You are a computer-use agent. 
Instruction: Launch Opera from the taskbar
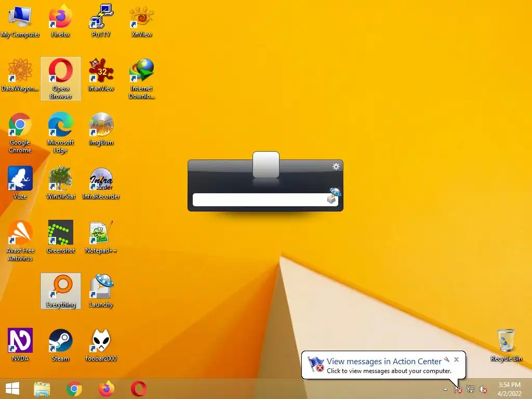(x=139, y=389)
